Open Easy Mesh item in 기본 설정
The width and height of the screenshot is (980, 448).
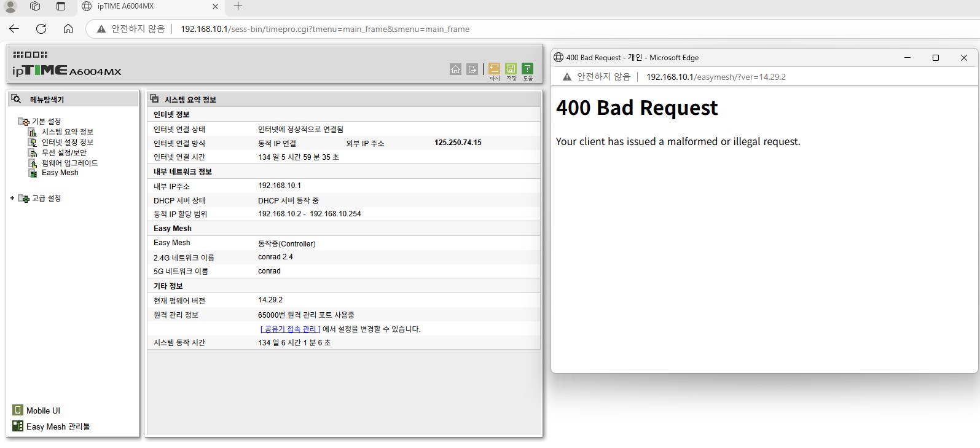pos(60,173)
